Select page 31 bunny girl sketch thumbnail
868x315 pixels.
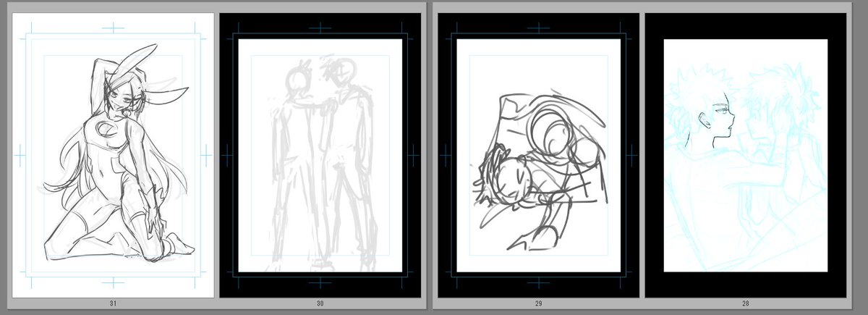pos(114,155)
